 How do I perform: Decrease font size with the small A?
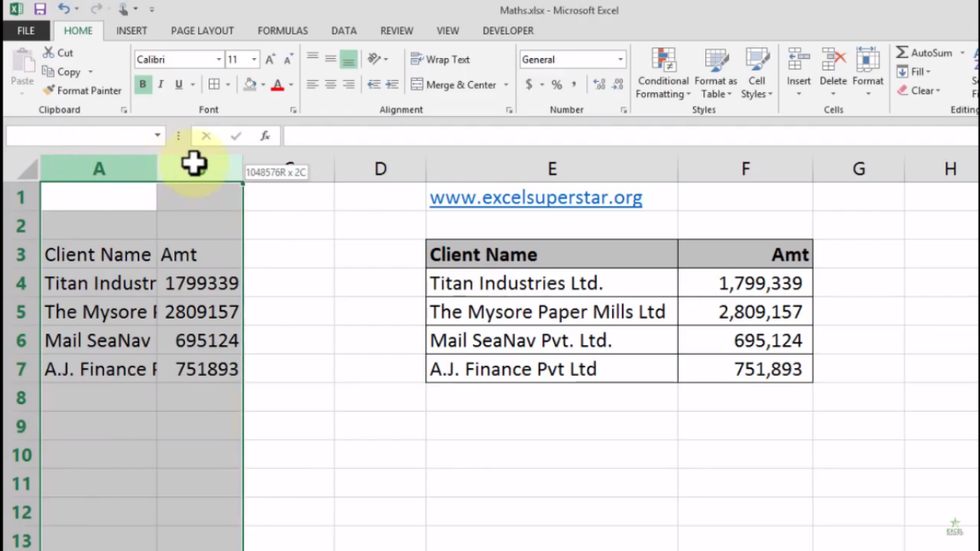tap(288, 59)
